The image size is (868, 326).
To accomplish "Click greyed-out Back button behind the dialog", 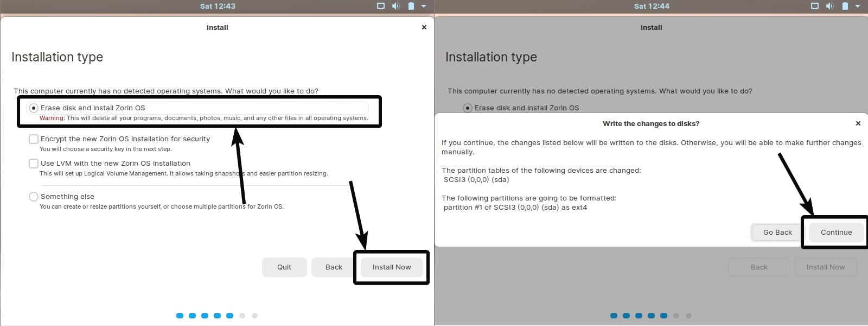I will [759, 267].
